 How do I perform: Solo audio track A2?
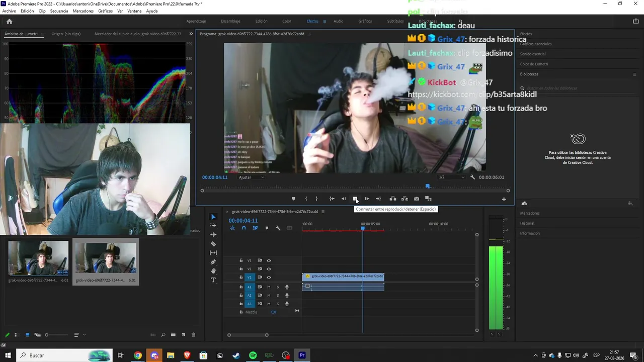(x=278, y=296)
